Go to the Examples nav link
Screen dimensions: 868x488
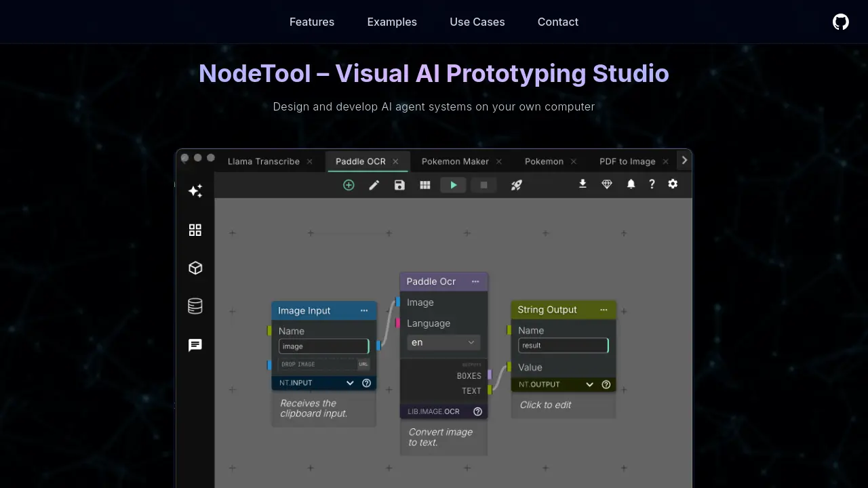click(392, 22)
